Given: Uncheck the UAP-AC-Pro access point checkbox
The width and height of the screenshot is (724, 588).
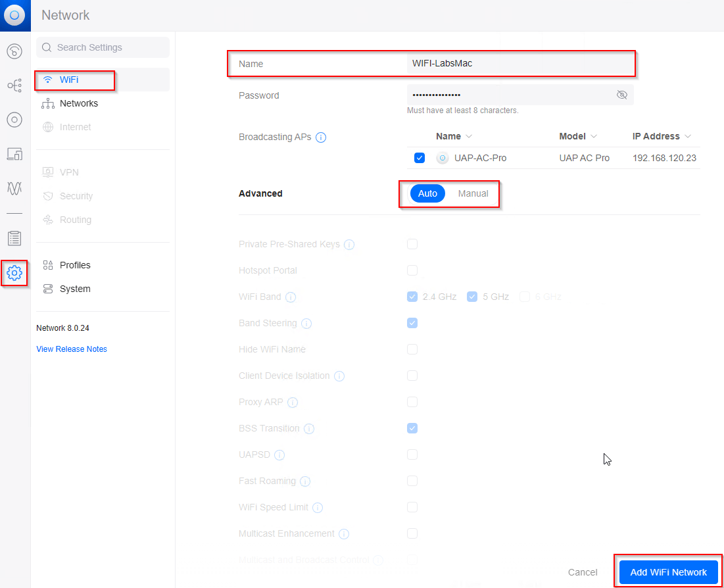Looking at the screenshot, I should [x=420, y=158].
